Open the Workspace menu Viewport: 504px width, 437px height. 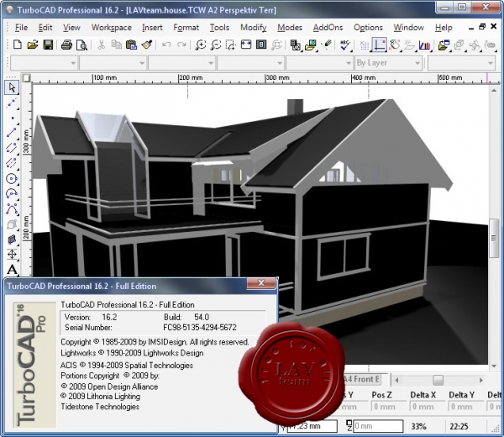(x=111, y=28)
